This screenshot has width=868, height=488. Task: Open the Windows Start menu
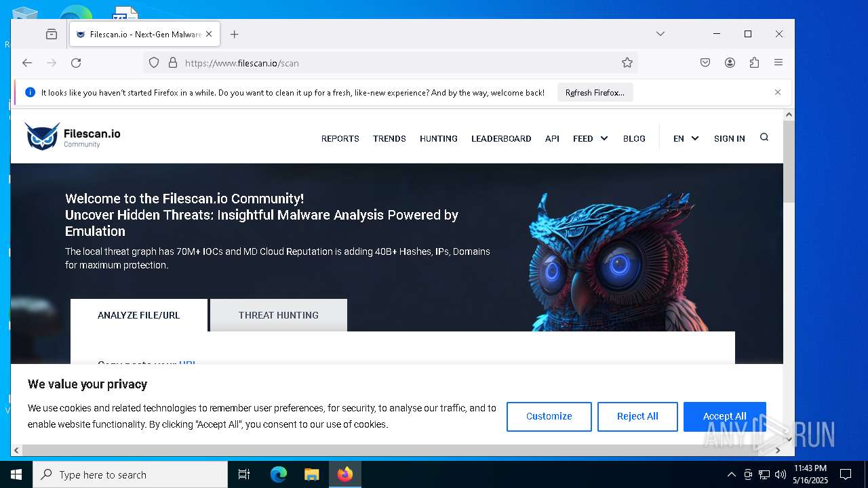tap(16, 474)
